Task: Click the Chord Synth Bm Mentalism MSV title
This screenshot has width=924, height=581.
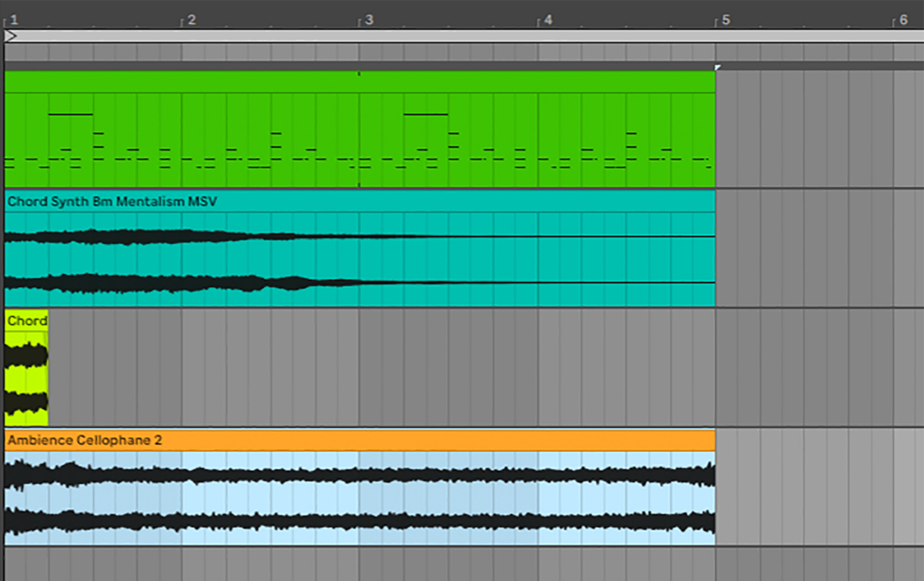Action: coord(112,202)
